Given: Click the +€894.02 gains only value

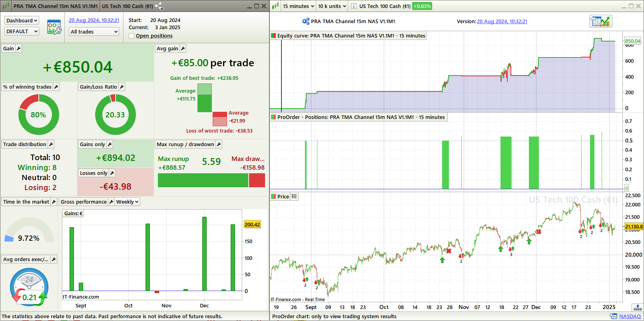Looking at the screenshot, I should pyautogui.click(x=116, y=158).
